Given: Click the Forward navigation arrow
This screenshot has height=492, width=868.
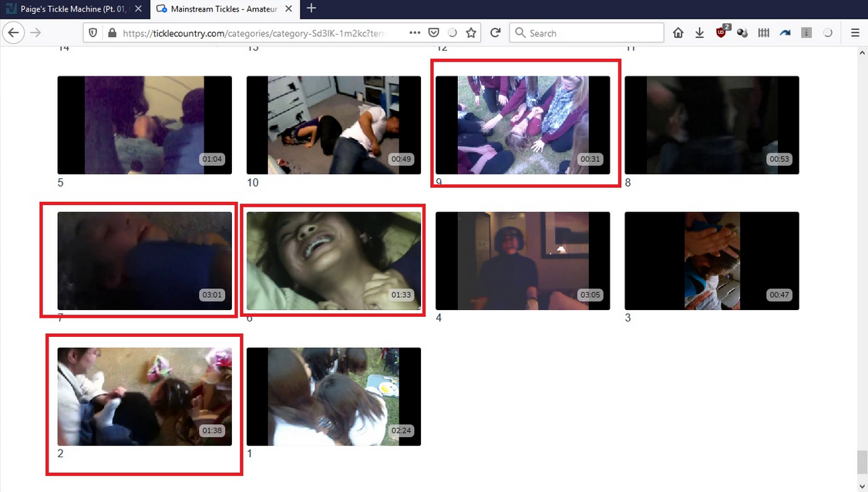Looking at the screenshot, I should [x=35, y=33].
